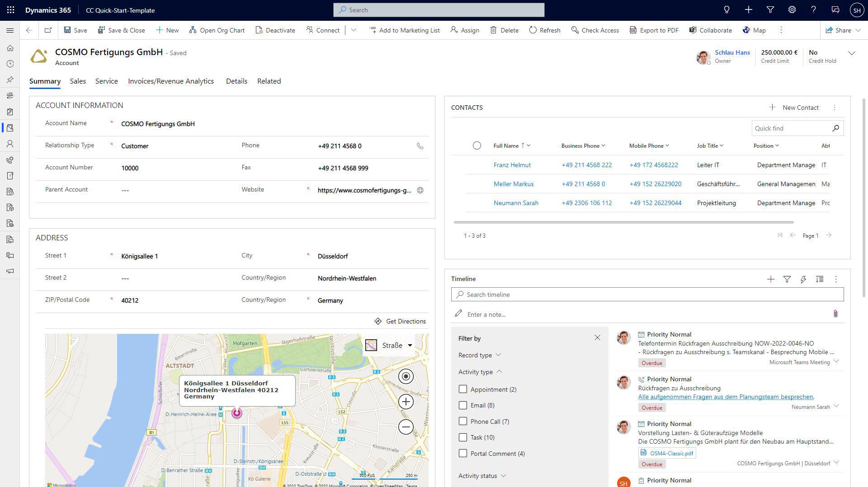The width and height of the screenshot is (868, 487).
Task: Check the Appointment (2) filter checkbox
Action: (462, 389)
